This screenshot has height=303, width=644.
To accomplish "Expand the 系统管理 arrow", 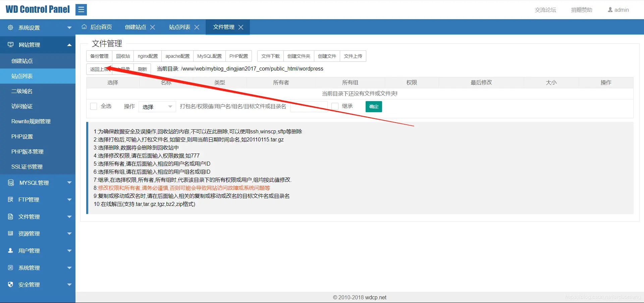I will [69, 268].
